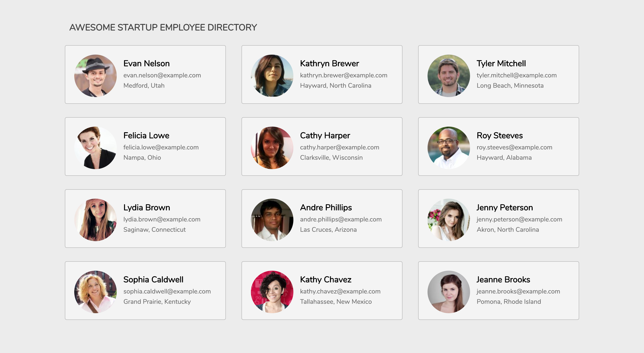644x353 pixels.
Task: Open the Kathryn Brewer name heading
Action: (x=330, y=64)
